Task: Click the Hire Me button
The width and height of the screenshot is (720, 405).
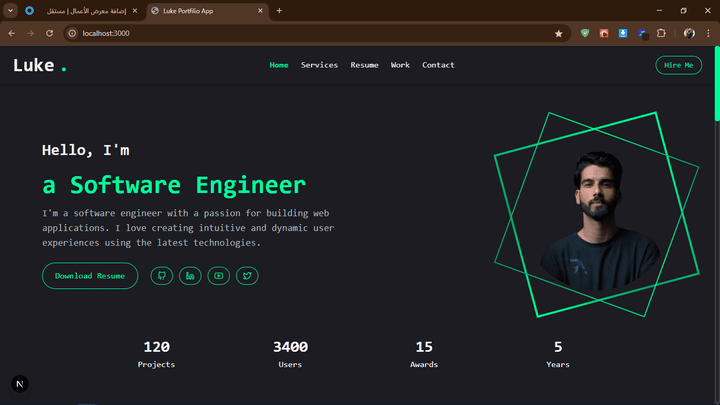Action: coord(678,65)
